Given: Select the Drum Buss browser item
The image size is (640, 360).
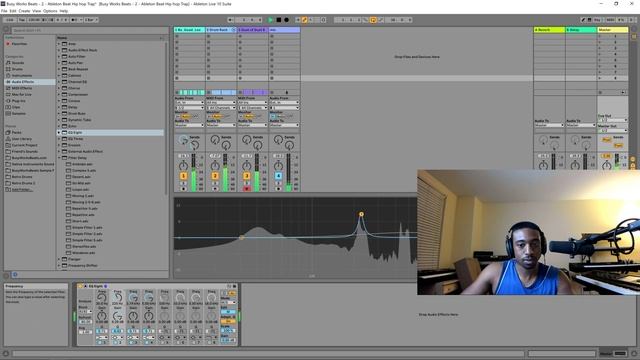Looking at the screenshot, I should pos(77,113).
